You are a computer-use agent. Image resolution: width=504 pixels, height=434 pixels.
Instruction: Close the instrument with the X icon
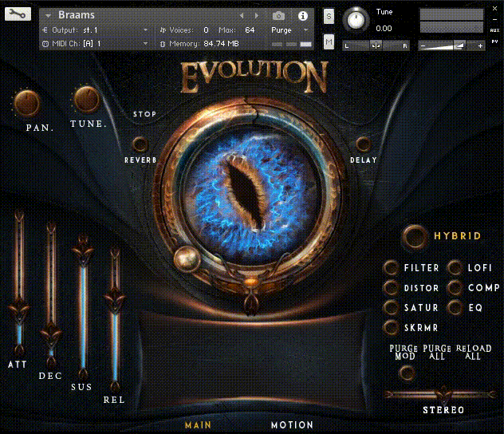[495, 9]
